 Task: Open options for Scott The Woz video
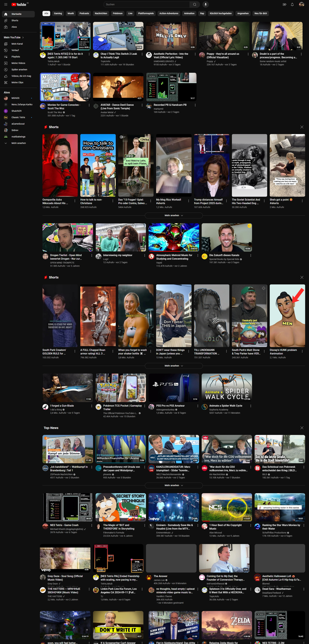tap(89, 105)
